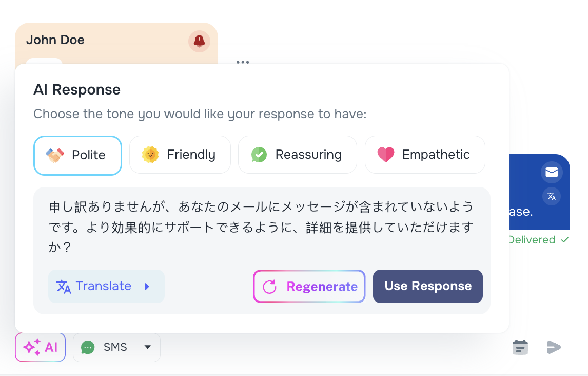Select the translate icon on the blue message bubble
The width and height of the screenshot is (588, 376).
[552, 196]
